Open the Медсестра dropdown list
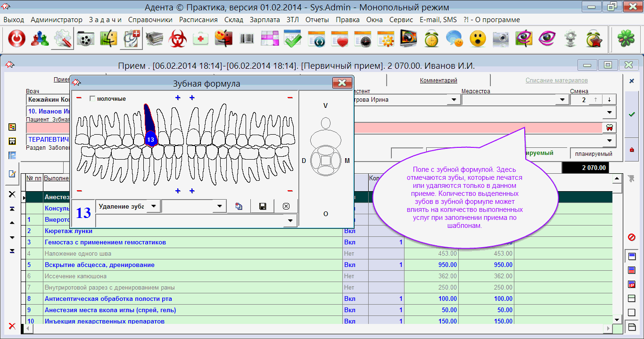644x339 pixels. click(x=562, y=100)
